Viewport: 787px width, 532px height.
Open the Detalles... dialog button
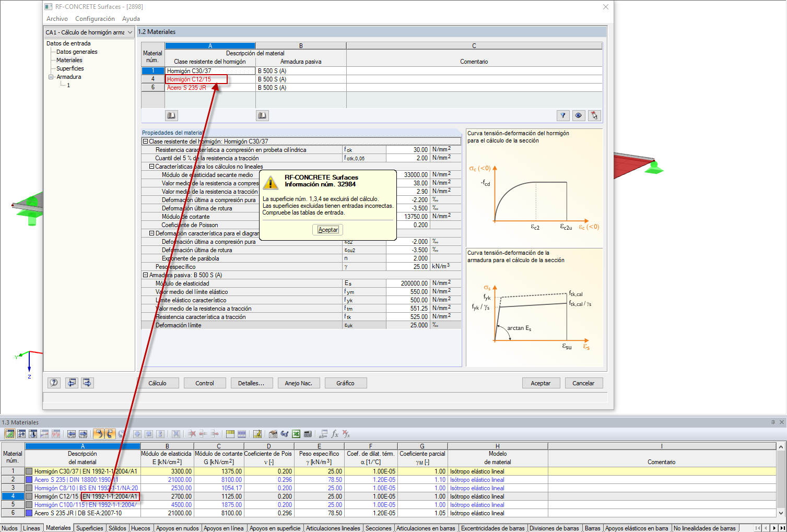[x=251, y=383]
